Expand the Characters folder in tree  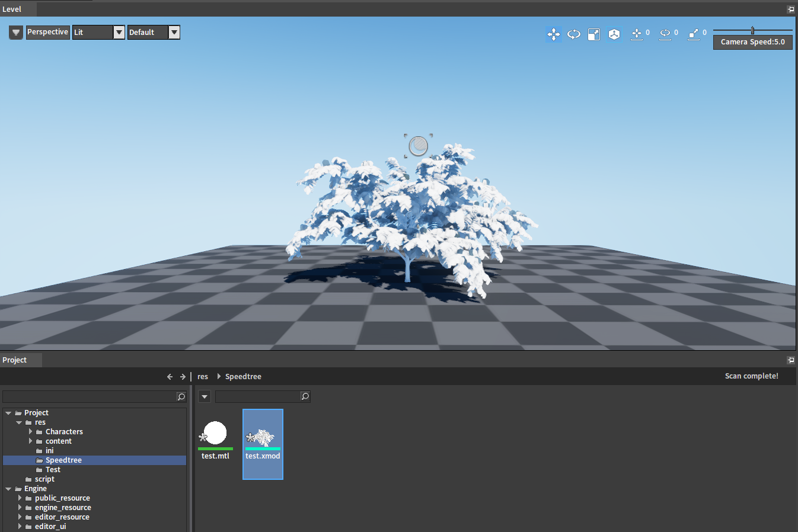[30, 432]
